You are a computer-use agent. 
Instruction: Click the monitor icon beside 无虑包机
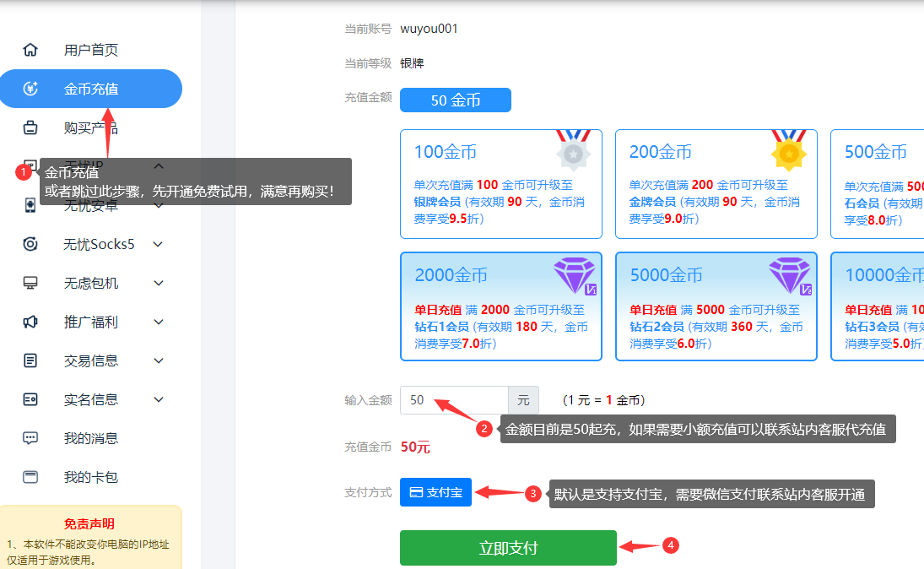30,283
